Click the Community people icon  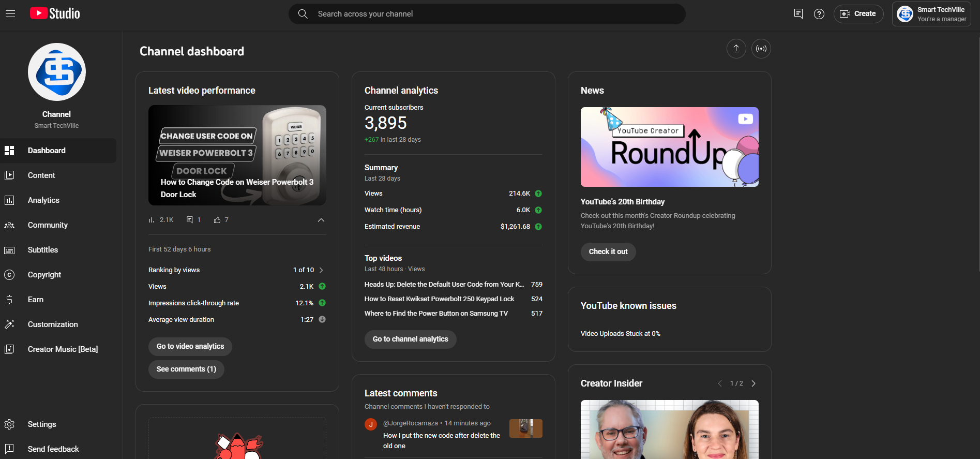9,225
